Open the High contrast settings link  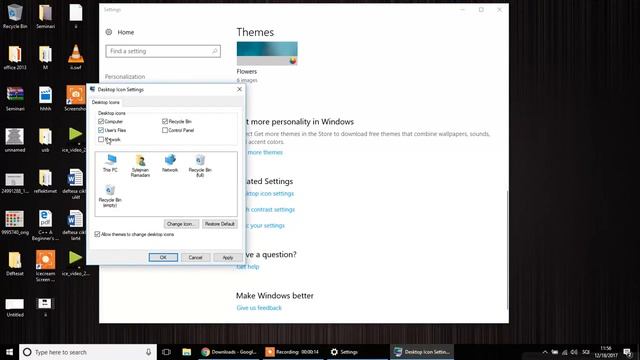click(x=270, y=209)
